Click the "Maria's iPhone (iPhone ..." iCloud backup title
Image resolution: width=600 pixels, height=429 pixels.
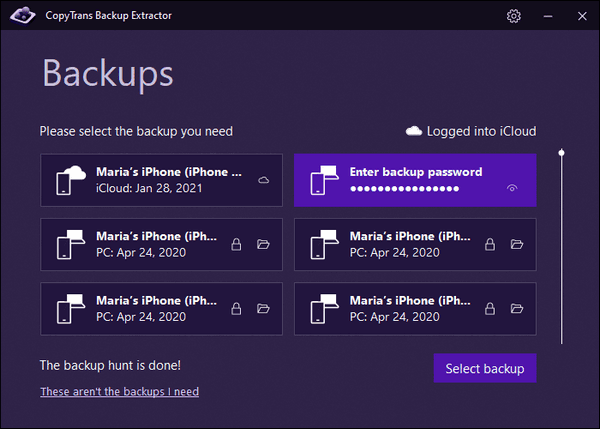pos(169,172)
